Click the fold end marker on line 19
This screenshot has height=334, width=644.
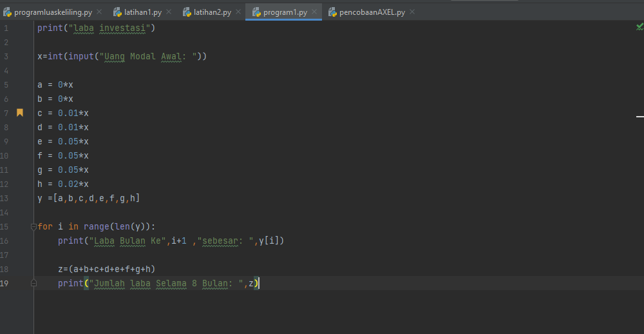coord(33,283)
